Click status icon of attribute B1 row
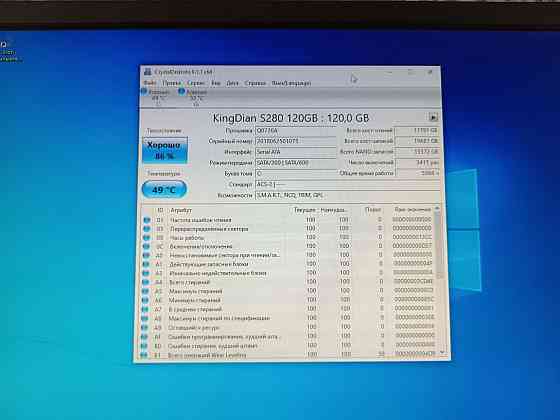The width and height of the screenshot is (560, 420). 144,355
